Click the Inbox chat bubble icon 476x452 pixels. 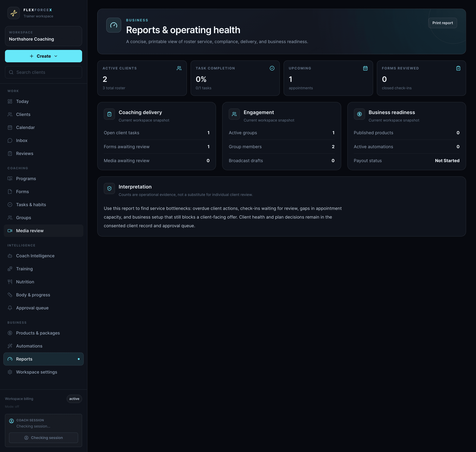(10, 140)
